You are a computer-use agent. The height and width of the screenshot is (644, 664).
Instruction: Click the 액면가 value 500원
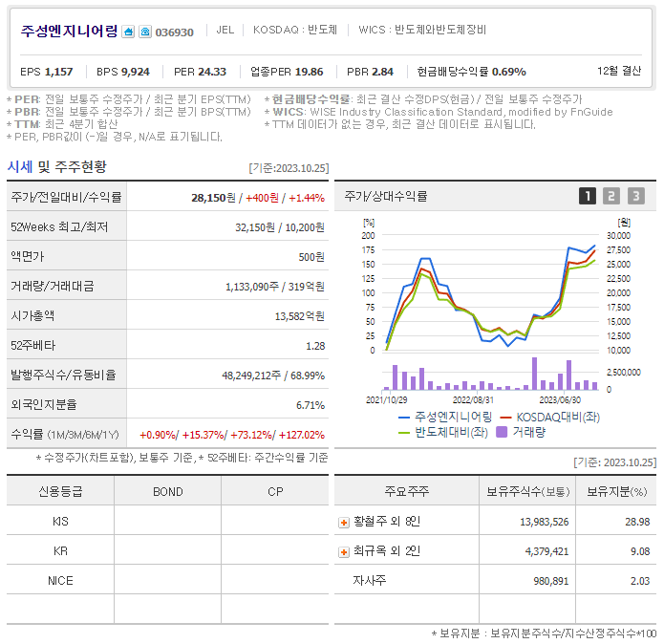(311, 257)
